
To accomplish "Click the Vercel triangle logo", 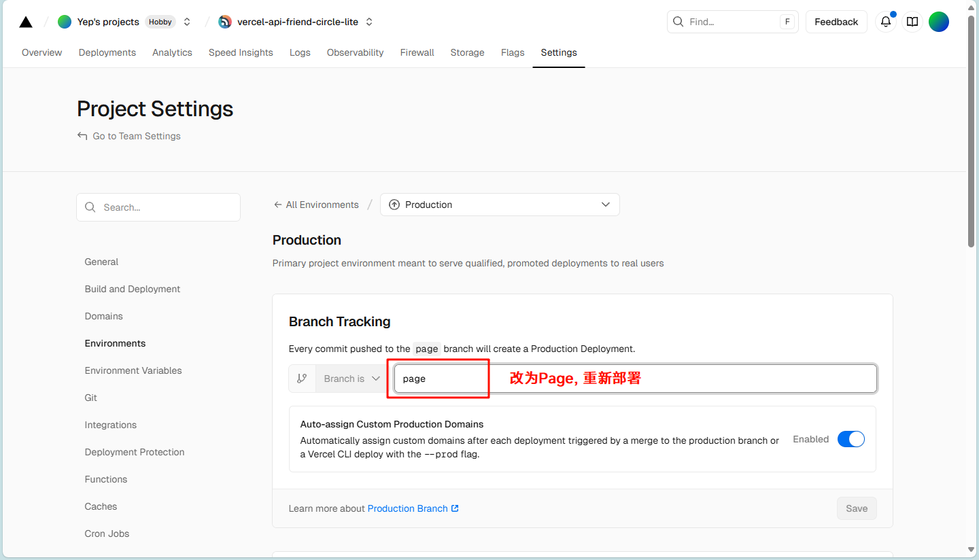I will coord(26,22).
